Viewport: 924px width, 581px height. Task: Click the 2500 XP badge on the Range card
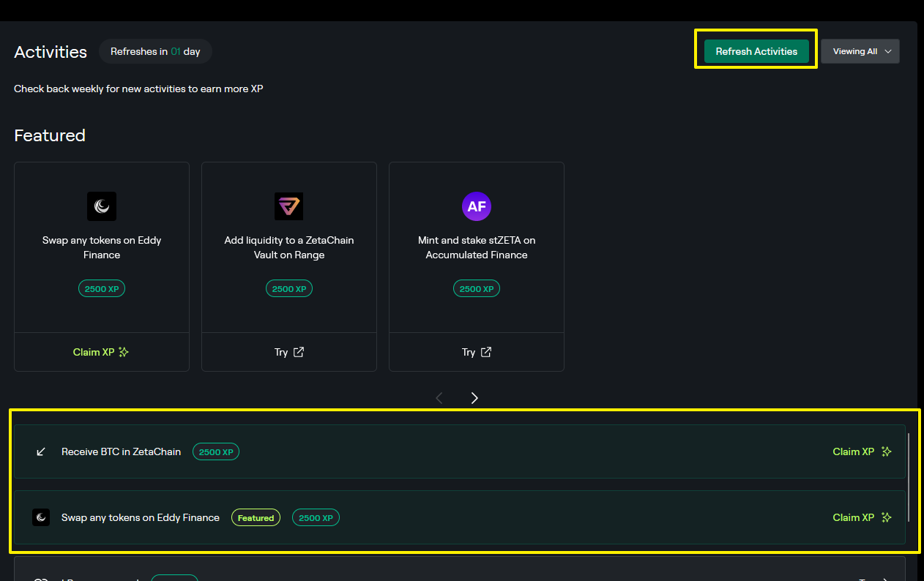point(289,288)
